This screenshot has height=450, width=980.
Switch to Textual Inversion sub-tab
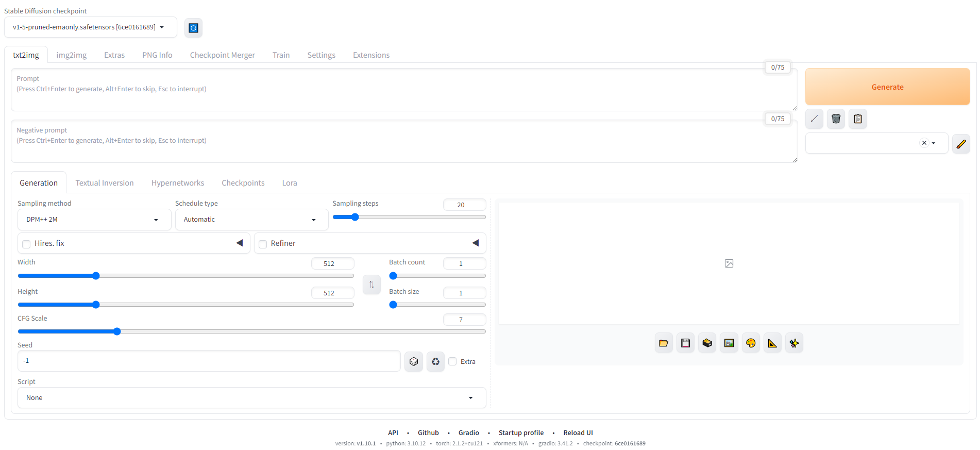click(105, 183)
